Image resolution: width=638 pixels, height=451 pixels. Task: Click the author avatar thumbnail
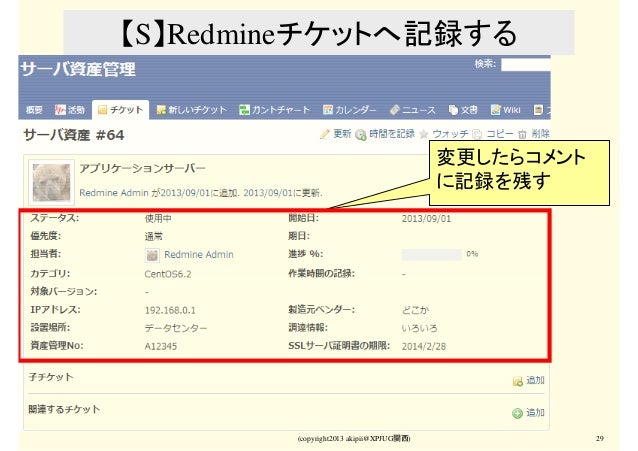click(51, 182)
